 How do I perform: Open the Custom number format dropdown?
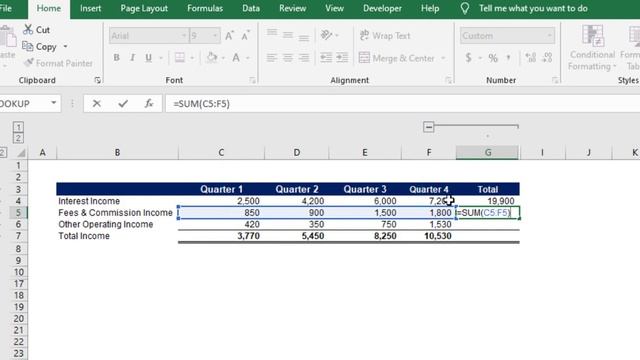pyautogui.click(x=549, y=36)
